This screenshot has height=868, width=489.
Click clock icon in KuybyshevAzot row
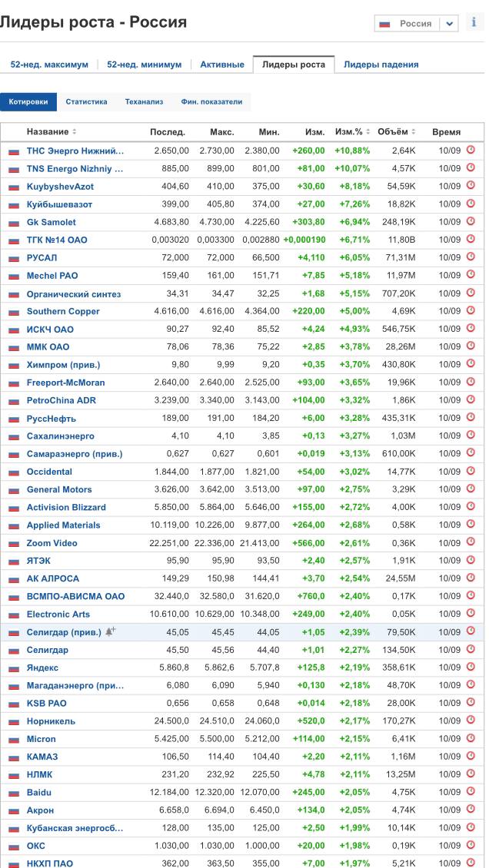click(471, 185)
